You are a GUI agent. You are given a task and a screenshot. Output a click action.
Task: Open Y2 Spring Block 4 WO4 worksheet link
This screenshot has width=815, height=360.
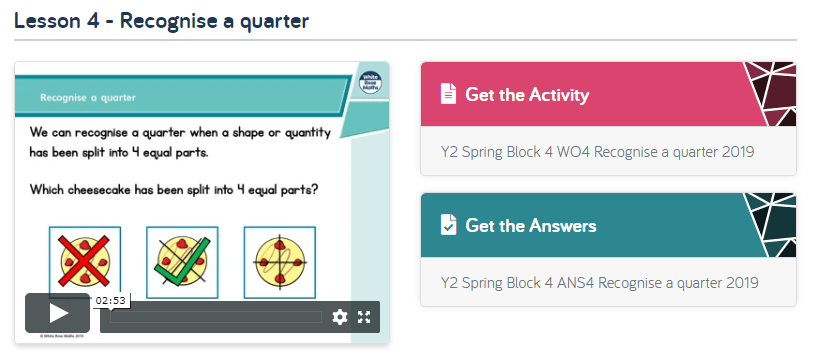coord(597,152)
